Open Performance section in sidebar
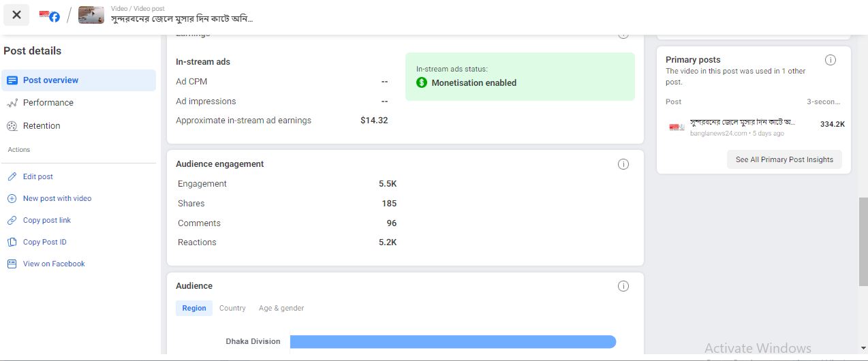The width and height of the screenshot is (868, 361). [x=48, y=103]
